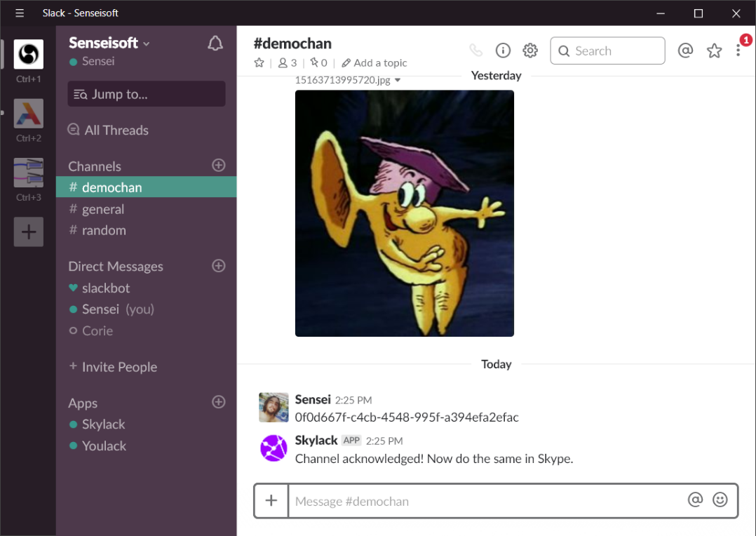Select the demochan channel

click(x=146, y=187)
